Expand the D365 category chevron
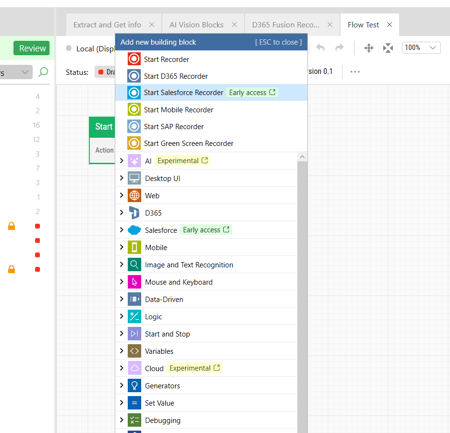The image size is (450, 433). tap(122, 213)
